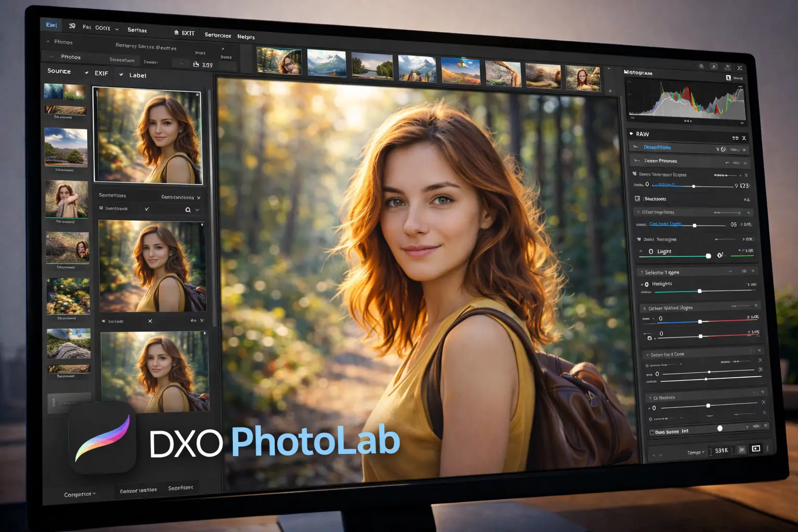Select the Source tab
The image size is (798, 532).
click(x=59, y=71)
